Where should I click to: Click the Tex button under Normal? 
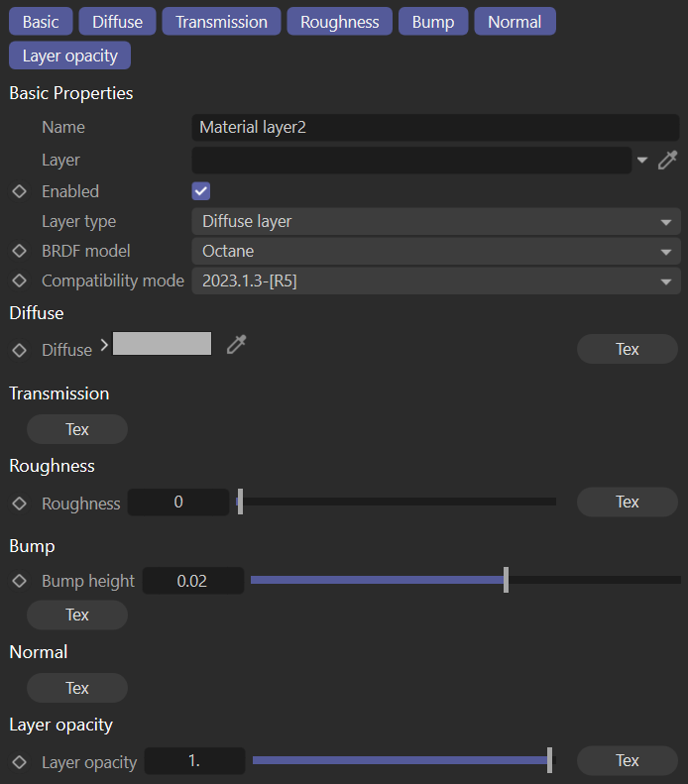[77, 688]
